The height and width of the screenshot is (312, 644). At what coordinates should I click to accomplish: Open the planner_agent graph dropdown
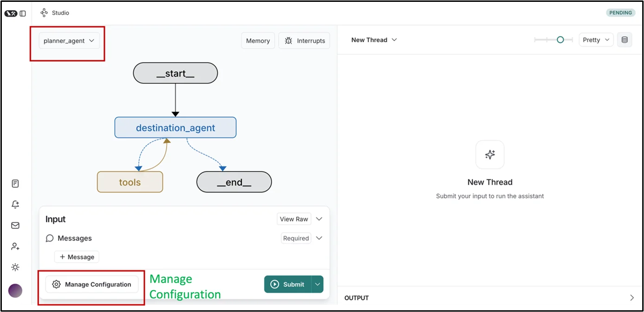tap(69, 41)
